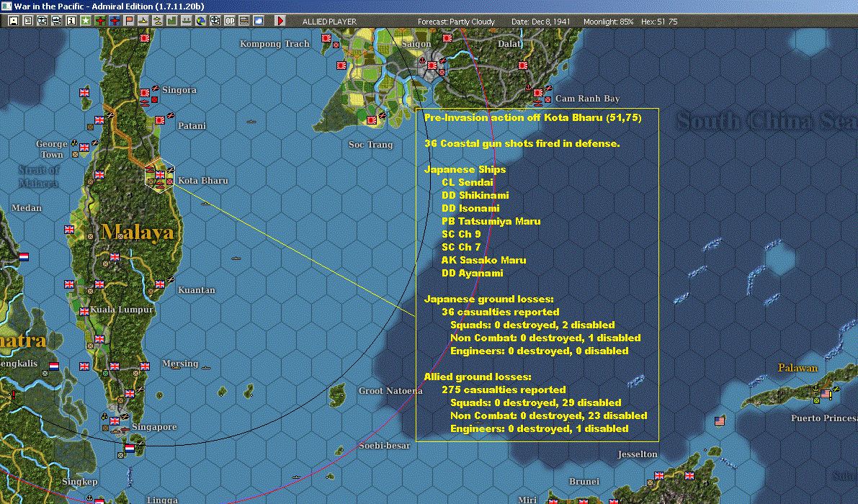Select the British flag at Singapore
The height and width of the screenshot is (504, 858).
coord(115,421)
